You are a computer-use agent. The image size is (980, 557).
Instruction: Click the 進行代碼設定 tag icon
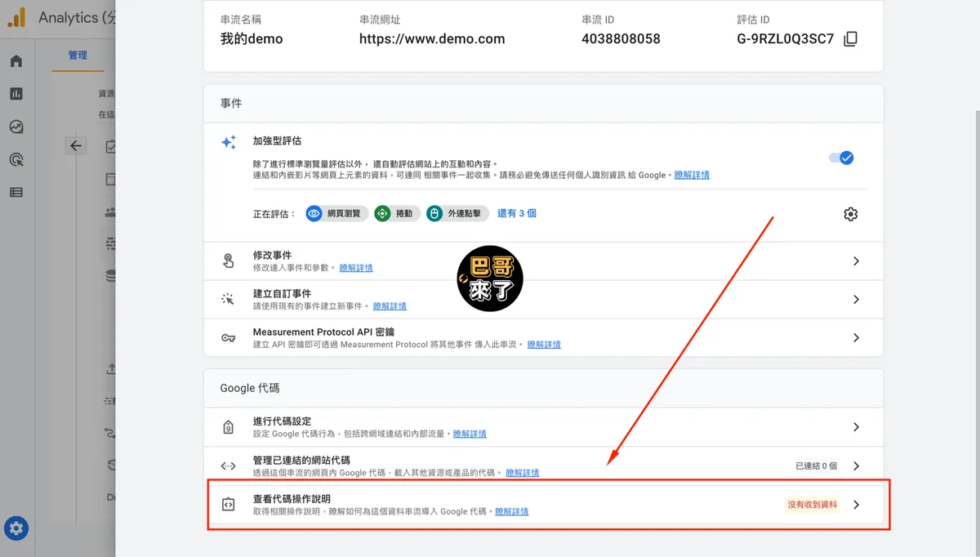point(228,427)
